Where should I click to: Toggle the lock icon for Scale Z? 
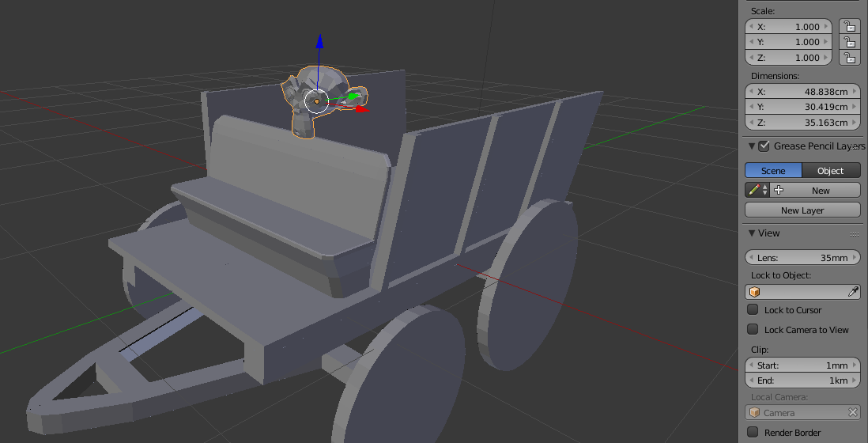[x=850, y=57]
